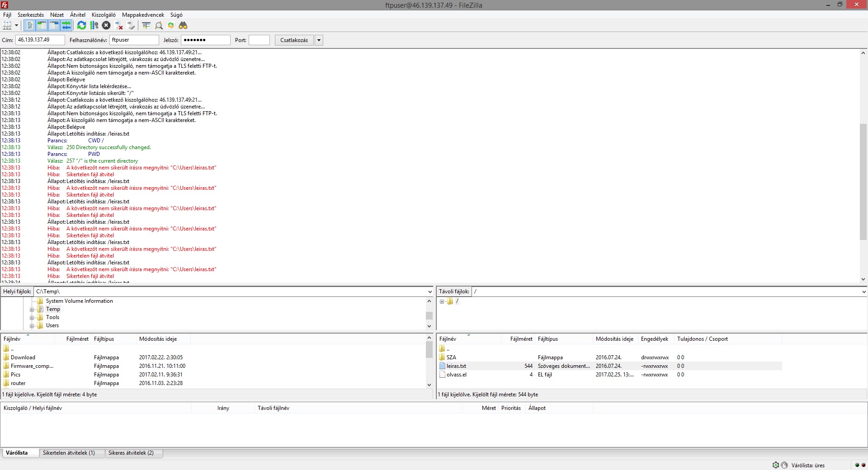868x470 pixels.
Task: Open the Fájl menu
Action: [x=7, y=15]
